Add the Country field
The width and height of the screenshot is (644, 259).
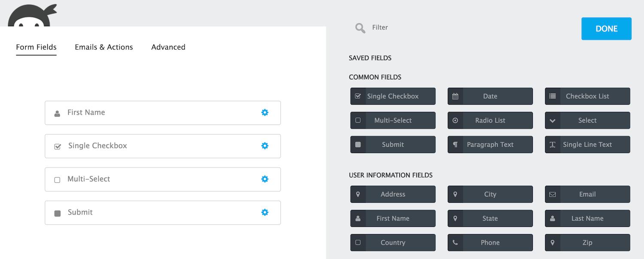click(392, 243)
